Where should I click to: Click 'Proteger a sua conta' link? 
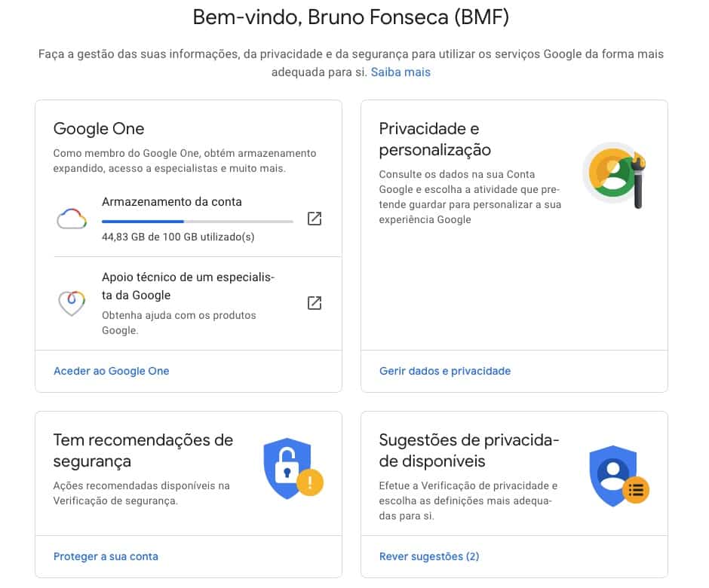tap(106, 556)
